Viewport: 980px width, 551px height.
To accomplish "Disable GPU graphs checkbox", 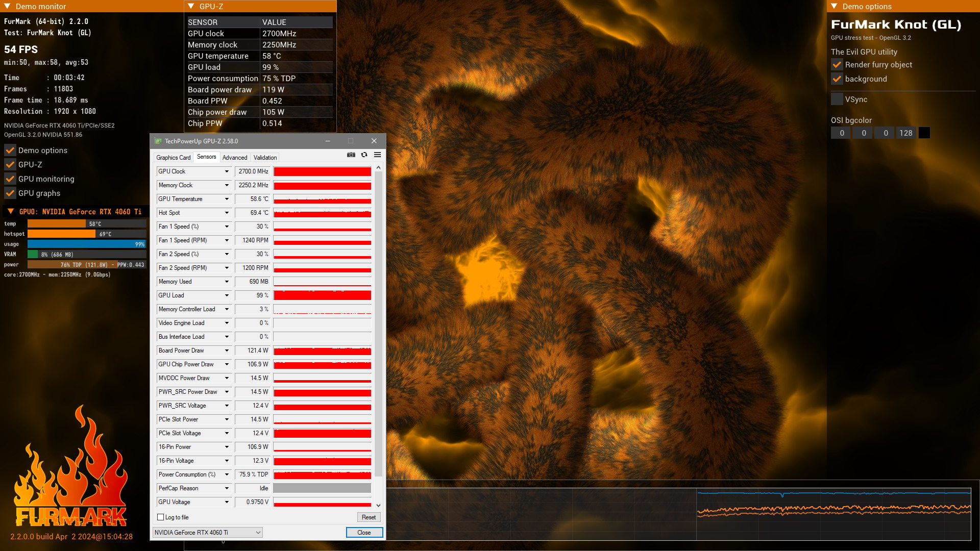I will click(x=10, y=193).
